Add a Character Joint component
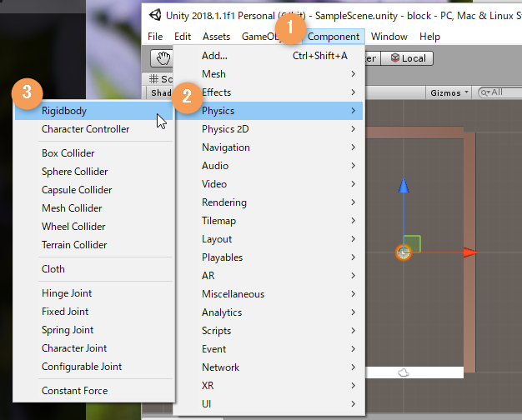The width and height of the screenshot is (522, 420). tap(94, 348)
